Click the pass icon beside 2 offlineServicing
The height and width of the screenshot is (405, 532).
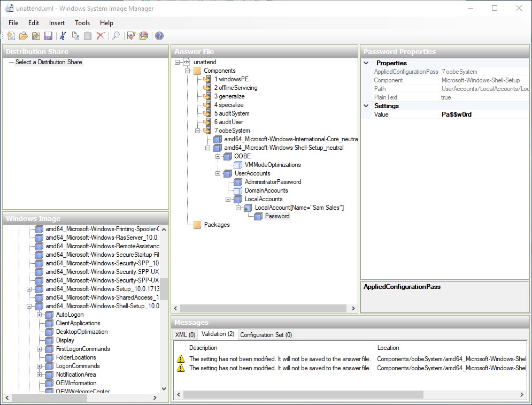click(x=207, y=88)
